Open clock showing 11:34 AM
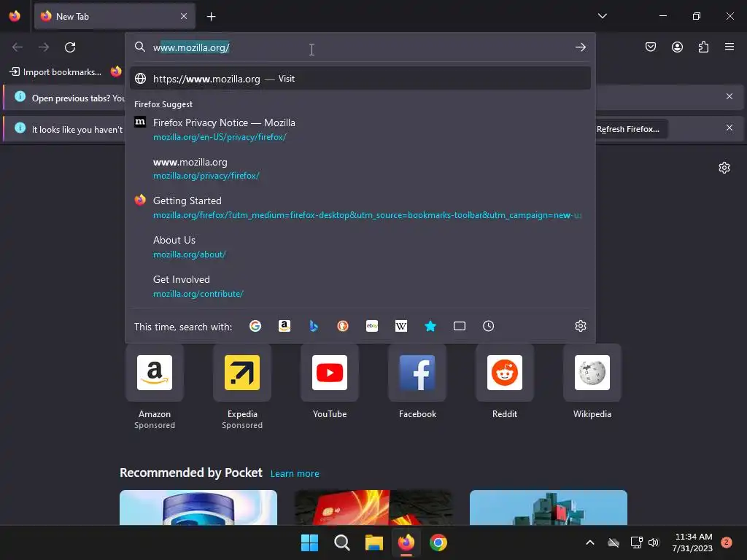Image resolution: width=747 pixels, height=560 pixels. [x=693, y=542]
